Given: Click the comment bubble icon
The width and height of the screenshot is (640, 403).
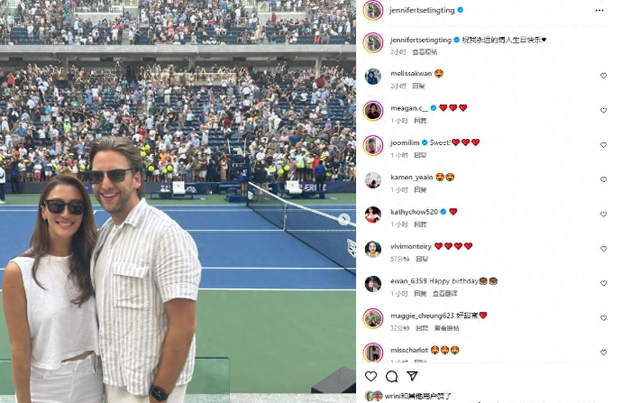Looking at the screenshot, I should (x=392, y=376).
